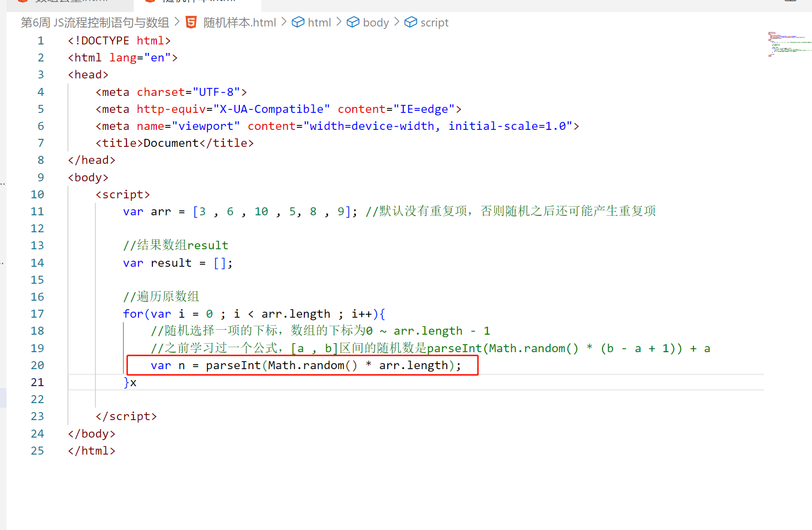
Task: Click the '<body>' opening tag
Action: point(88,177)
